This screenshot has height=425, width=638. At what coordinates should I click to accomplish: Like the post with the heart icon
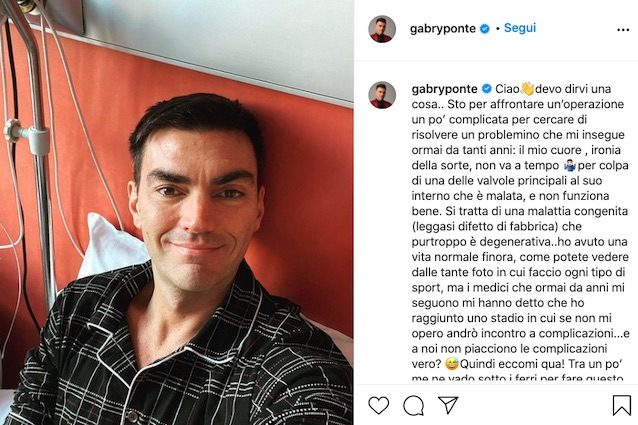[378, 405]
